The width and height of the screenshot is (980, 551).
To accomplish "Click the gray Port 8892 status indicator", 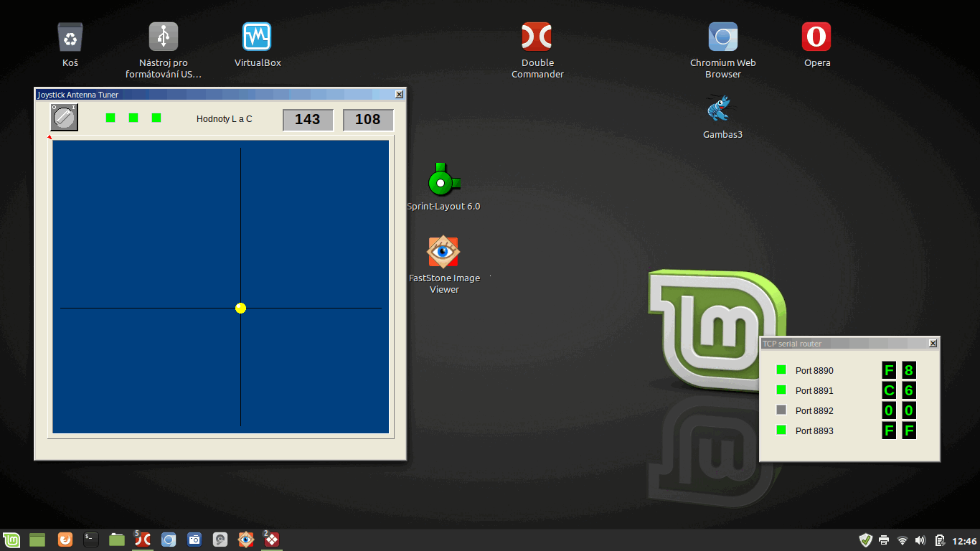I will tap(781, 410).
